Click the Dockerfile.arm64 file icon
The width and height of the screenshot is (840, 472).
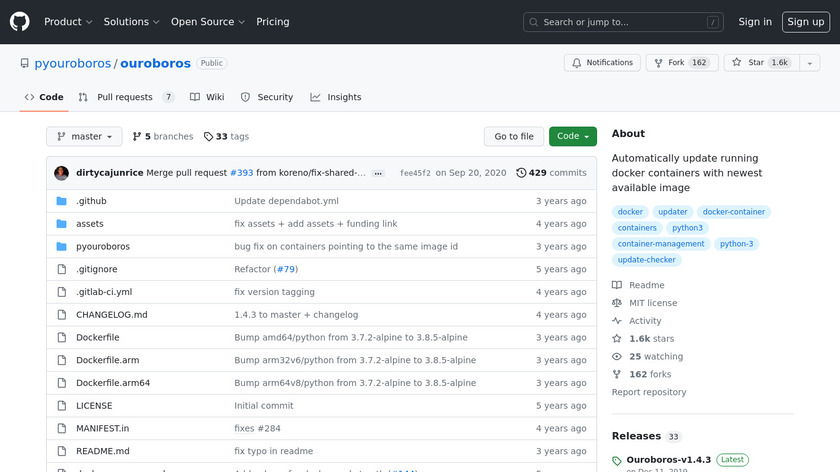point(62,383)
